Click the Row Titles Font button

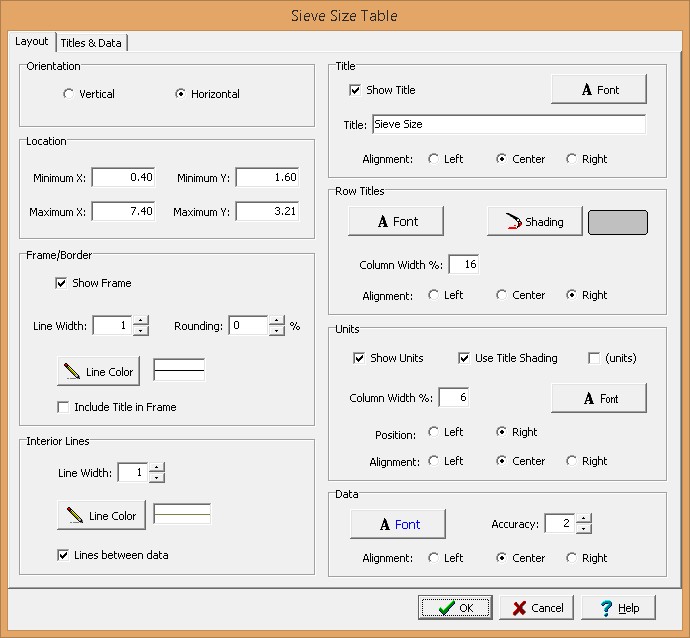[x=395, y=222]
